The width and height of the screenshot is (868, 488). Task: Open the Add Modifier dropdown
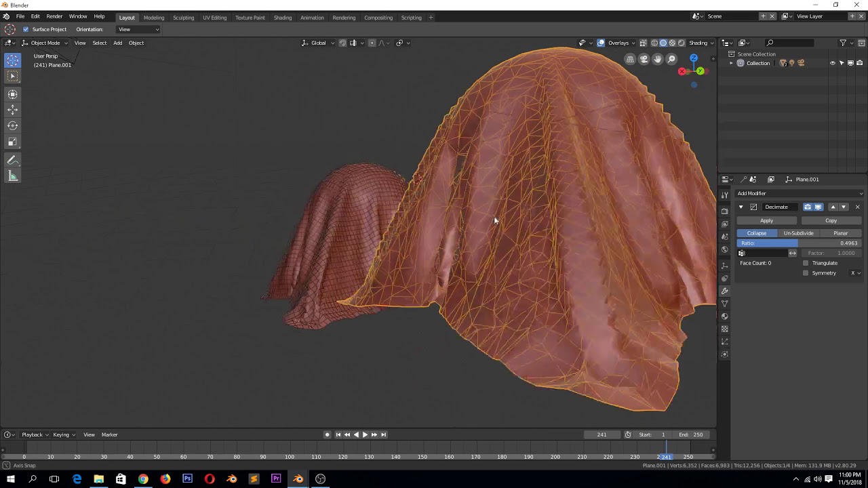[800, 193]
